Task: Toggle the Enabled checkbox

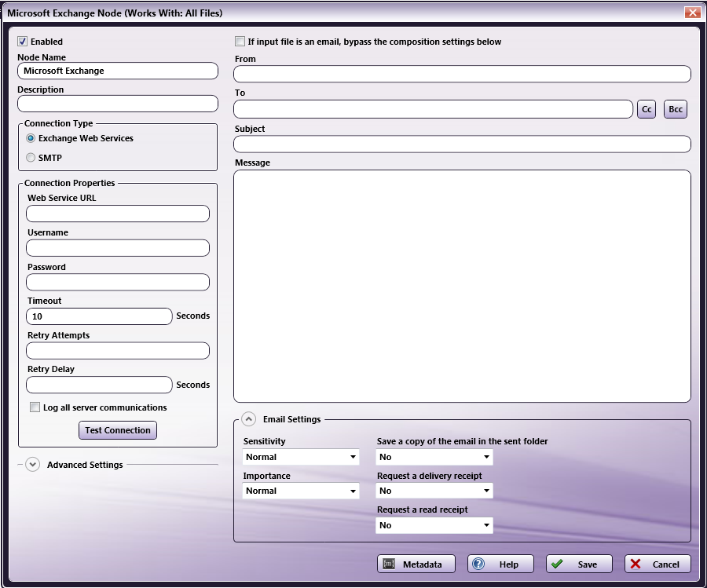Action: [x=22, y=42]
